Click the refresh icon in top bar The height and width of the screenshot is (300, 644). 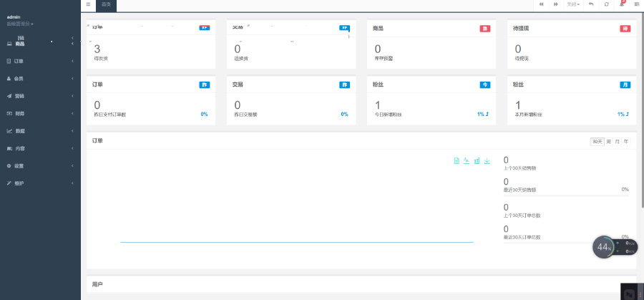607,4
